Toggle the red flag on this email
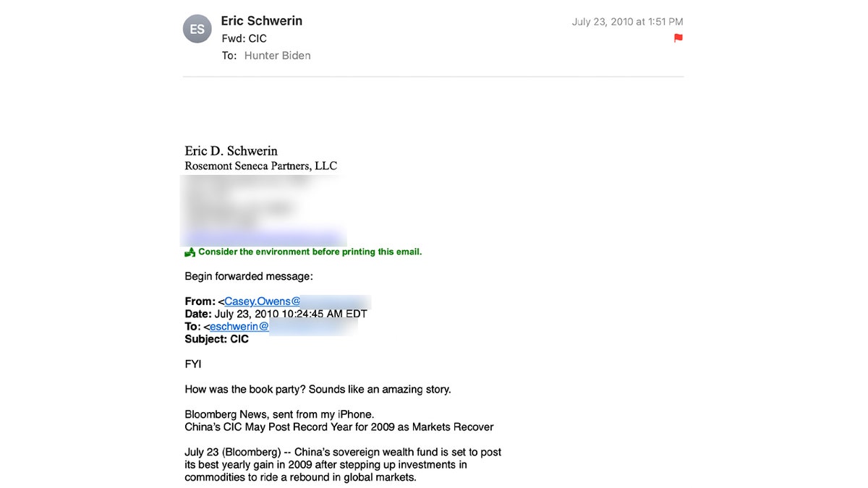The height and width of the screenshot is (488, 868). pos(678,38)
